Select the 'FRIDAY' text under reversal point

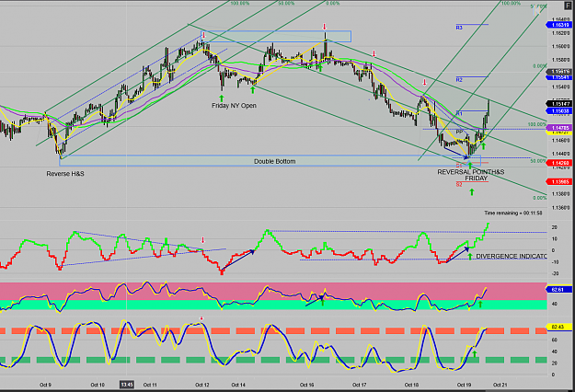477,179
